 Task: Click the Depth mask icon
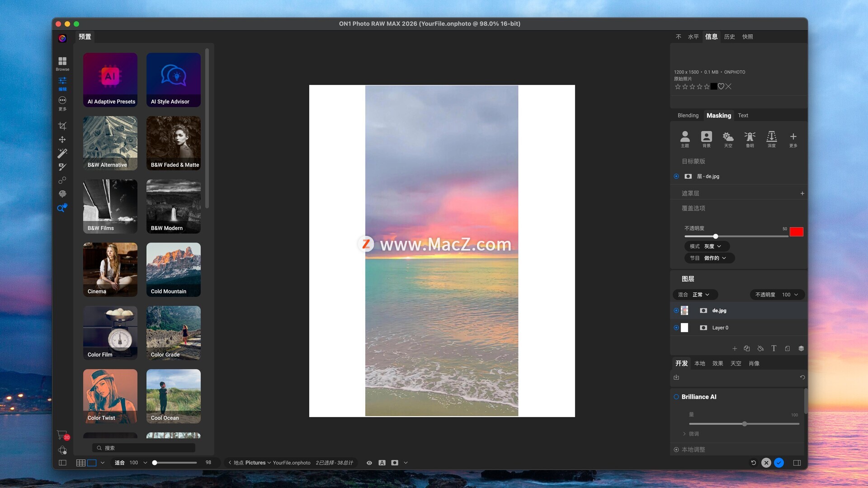click(771, 138)
